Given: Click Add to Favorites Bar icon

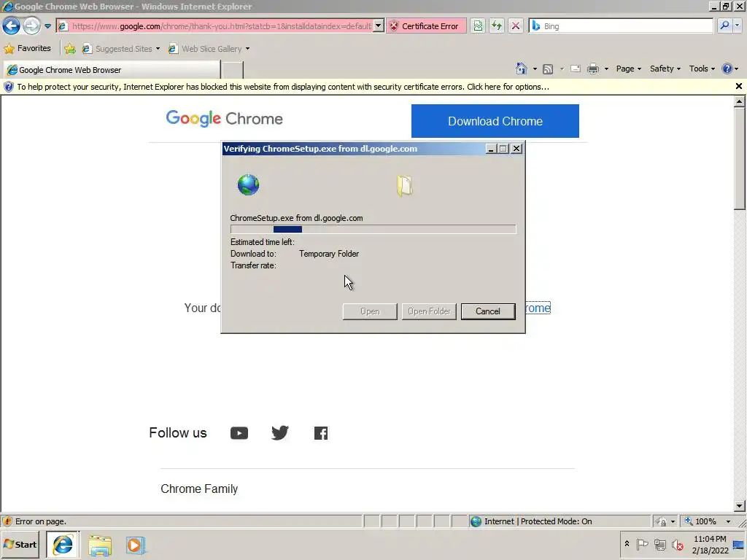Looking at the screenshot, I should pos(70,49).
